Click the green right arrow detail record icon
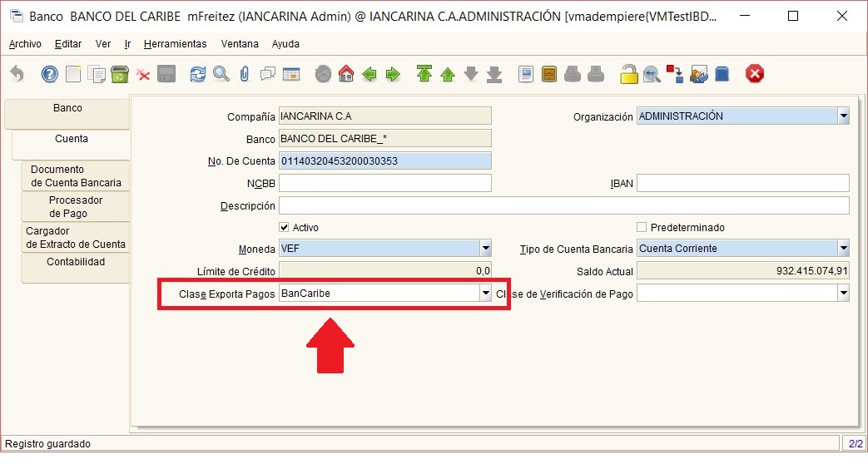 point(393,73)
